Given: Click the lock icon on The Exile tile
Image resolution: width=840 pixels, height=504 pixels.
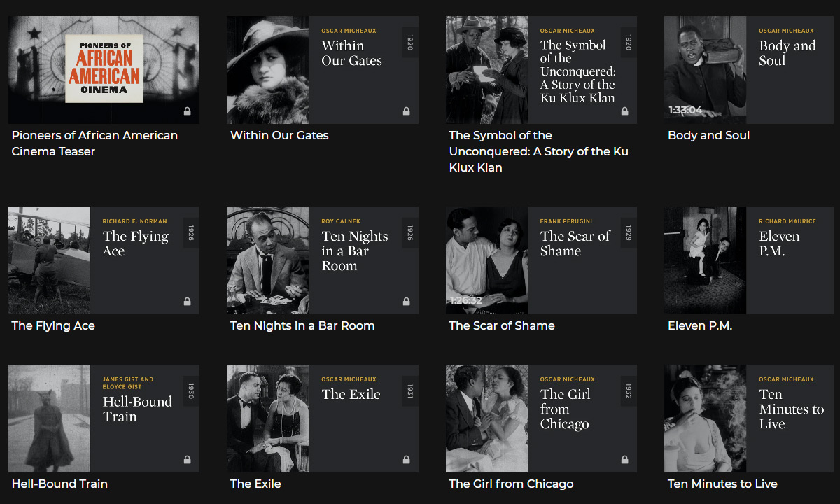Looking at the screenshot, I should click(x=406, y=459).
